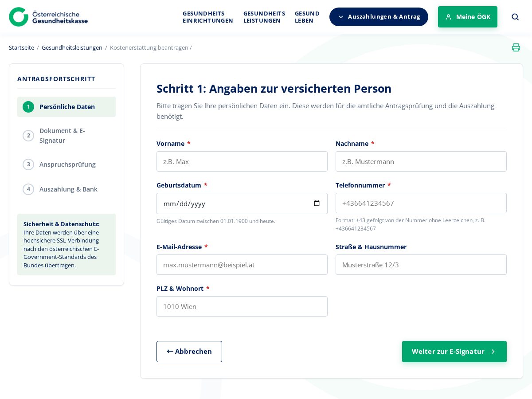Select Anspruchsprüfung step
This screenshot has height=399, width=532.
click(66, 164)
